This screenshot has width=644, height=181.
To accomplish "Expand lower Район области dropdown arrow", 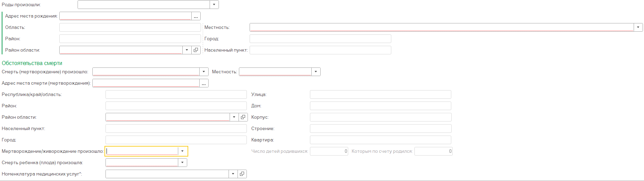I will pos(234,117).
